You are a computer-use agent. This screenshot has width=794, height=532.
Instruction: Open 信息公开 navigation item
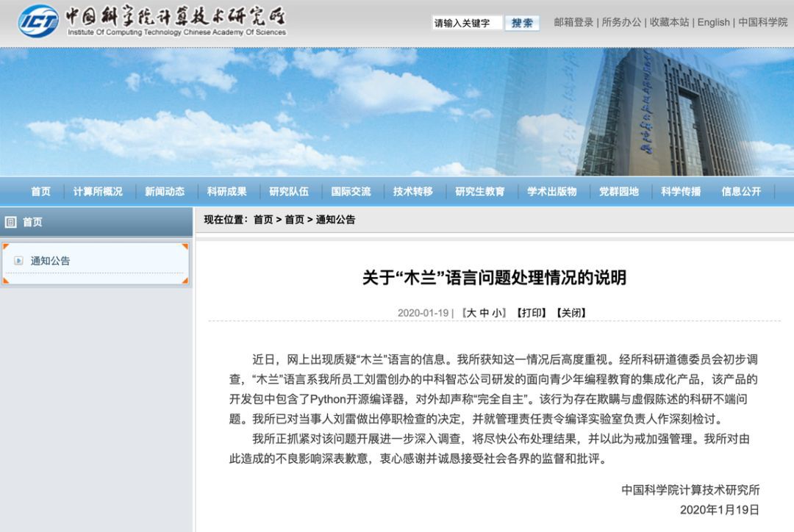pyautogui.click(x=741, y=191)
